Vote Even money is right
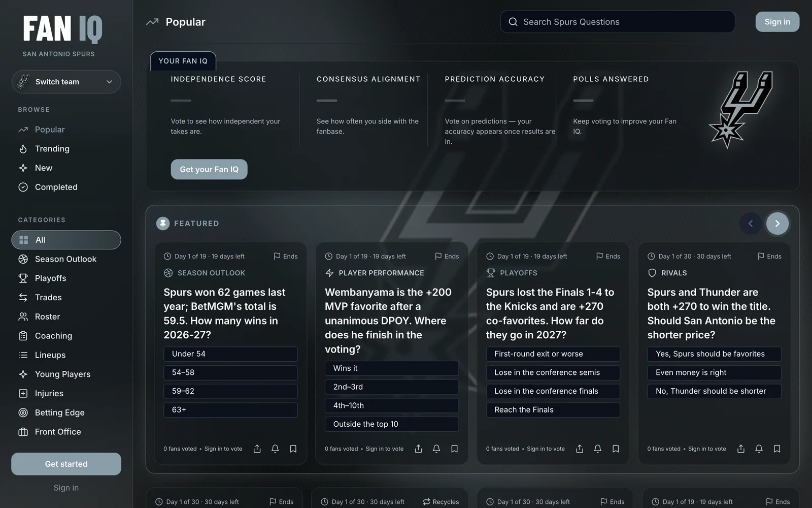Viewport: 812px width, 508px height. tap(715, 372)
